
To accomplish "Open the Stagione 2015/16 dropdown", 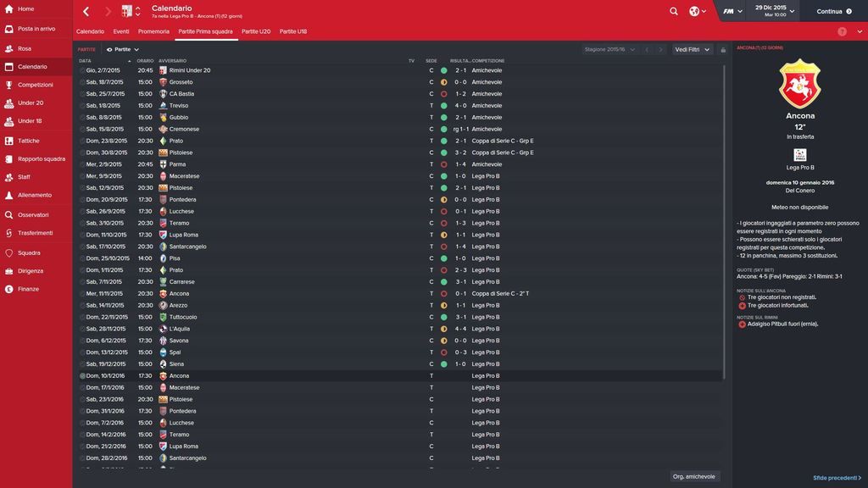I will click(x=609, y=49).
